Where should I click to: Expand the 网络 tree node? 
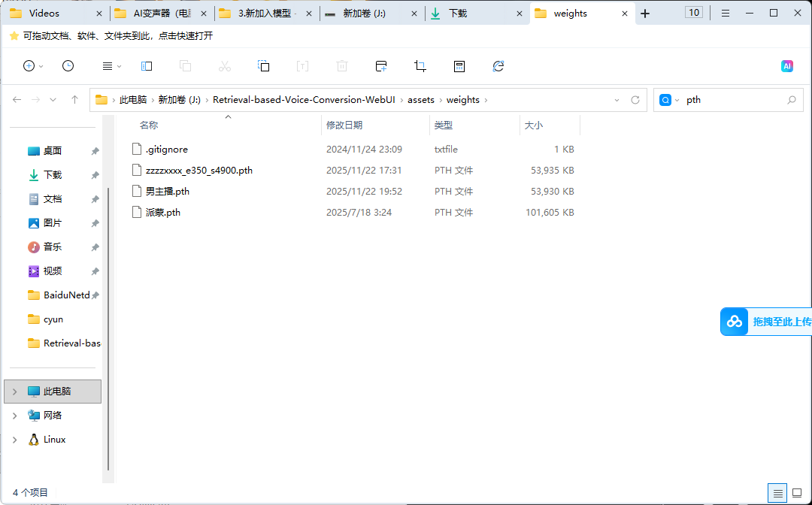point(14,416)
